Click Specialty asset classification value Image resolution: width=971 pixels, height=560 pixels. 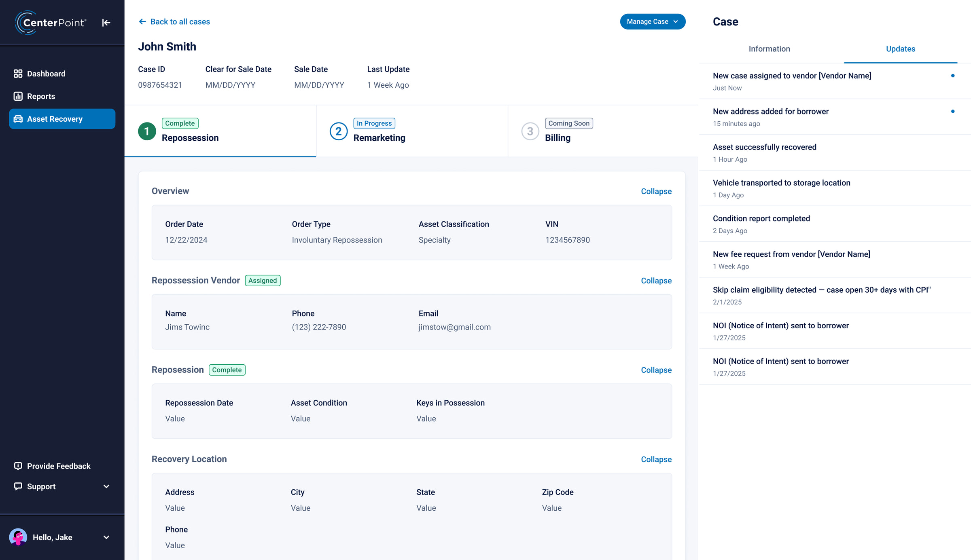point(435,240)
